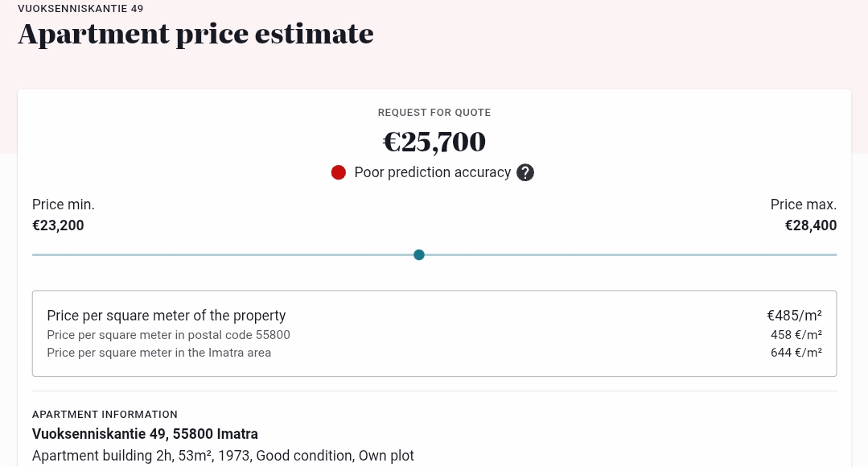
Task: Select the €25,700 price estimate value
Action: click(x=434, y=142)
